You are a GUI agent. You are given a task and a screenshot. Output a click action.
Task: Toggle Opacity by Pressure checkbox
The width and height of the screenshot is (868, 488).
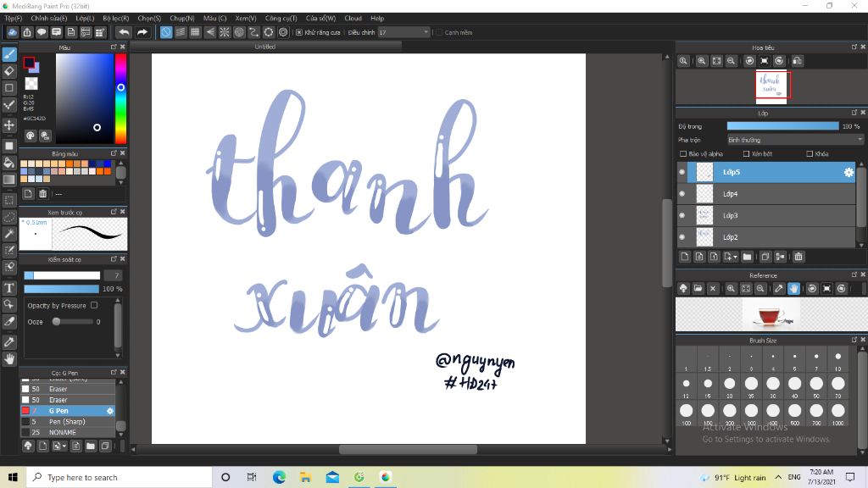[x=94, y=305]
